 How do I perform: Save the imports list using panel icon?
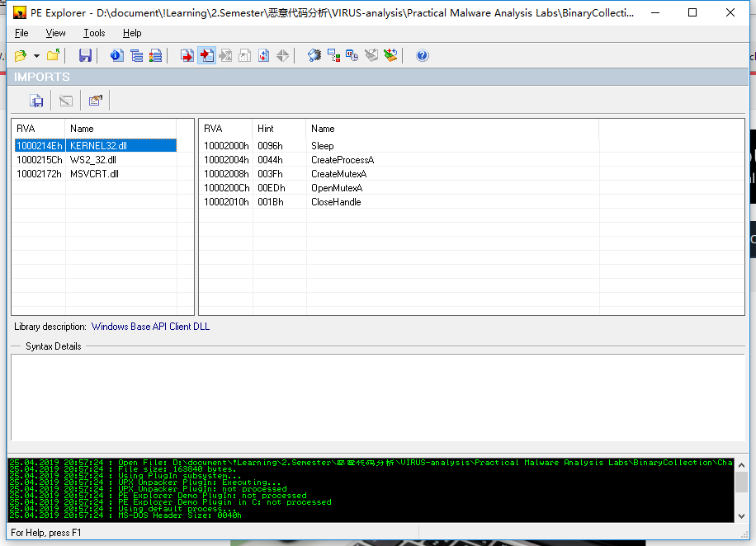tap(35, 100)
